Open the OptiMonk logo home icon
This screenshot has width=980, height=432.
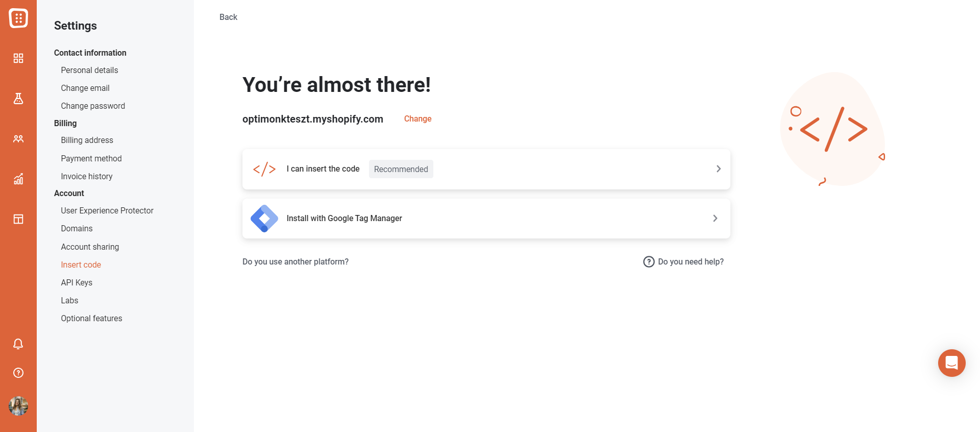18,18
